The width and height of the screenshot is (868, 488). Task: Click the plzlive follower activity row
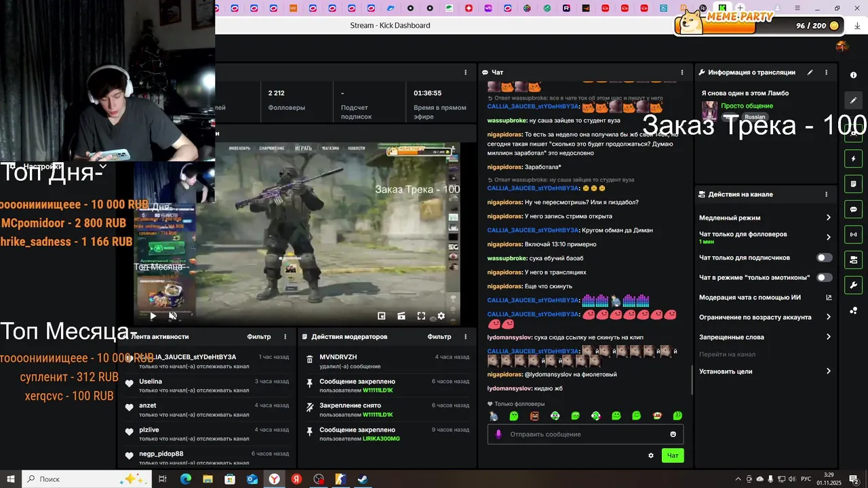pos(206,434)
